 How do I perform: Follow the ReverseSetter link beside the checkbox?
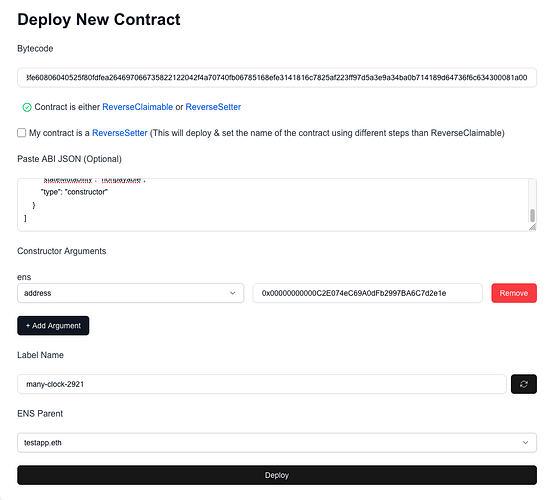coord(119,133)
